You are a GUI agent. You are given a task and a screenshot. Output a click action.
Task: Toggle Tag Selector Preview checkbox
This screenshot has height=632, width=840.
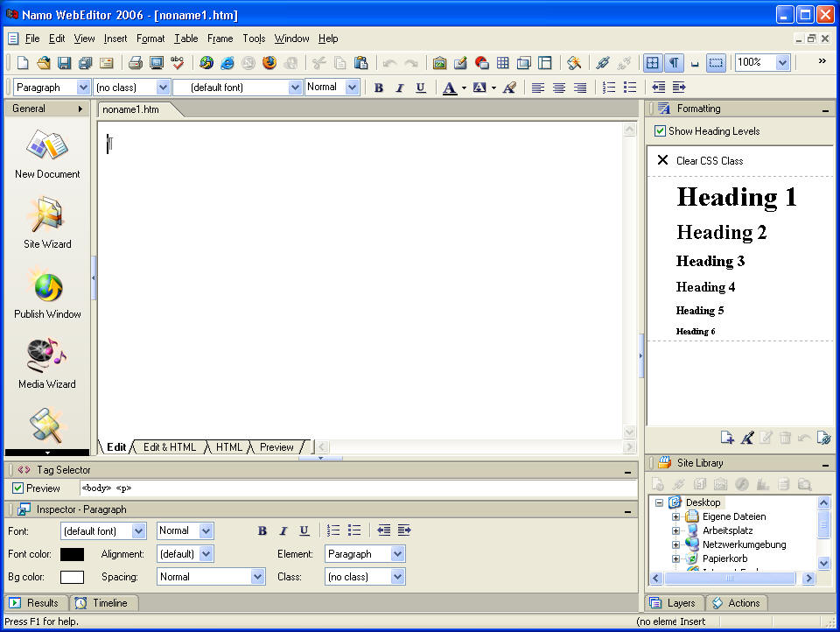17,488
